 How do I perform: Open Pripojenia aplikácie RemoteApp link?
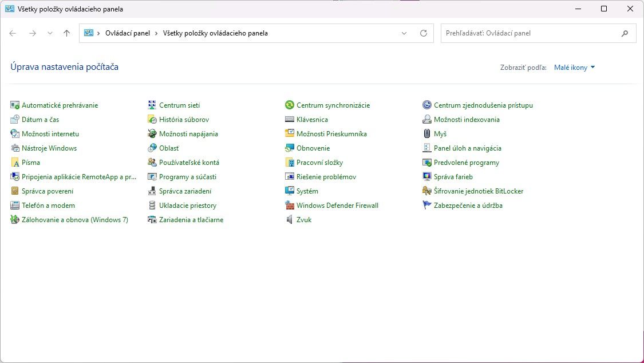79,177
